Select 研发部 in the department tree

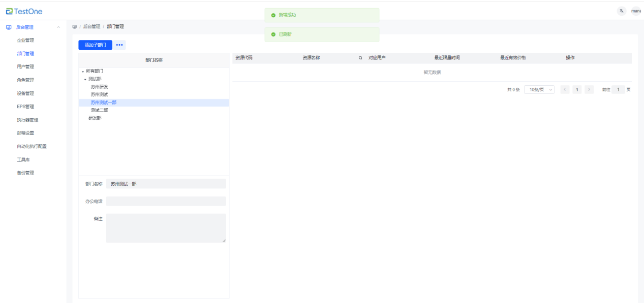coord(95,118)
